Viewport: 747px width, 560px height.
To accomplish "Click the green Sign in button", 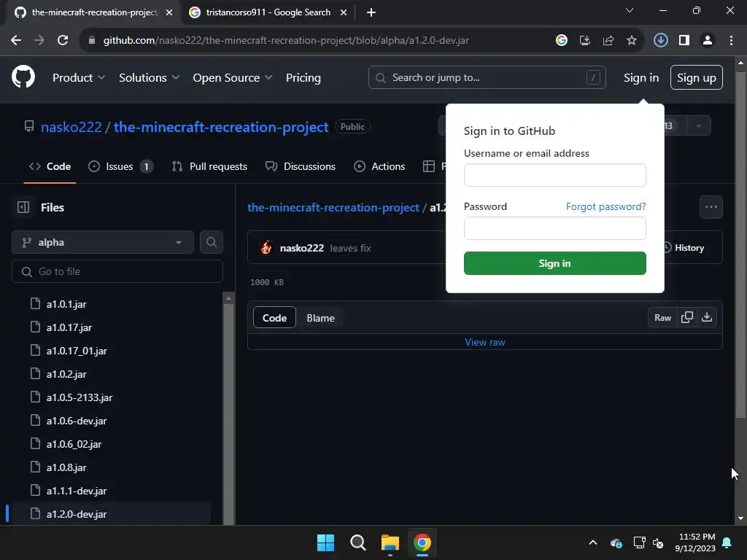I will pos(554,263).
